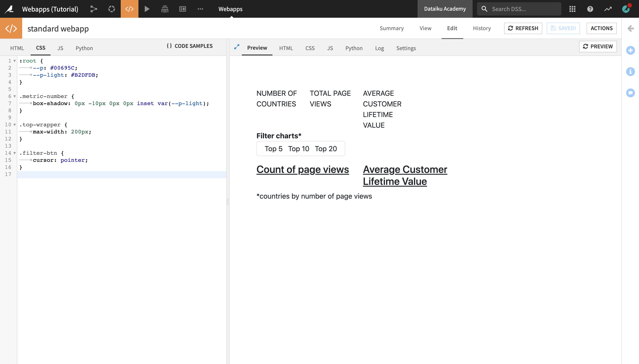Open the Flow icon in top bar

tap(94, 9)
